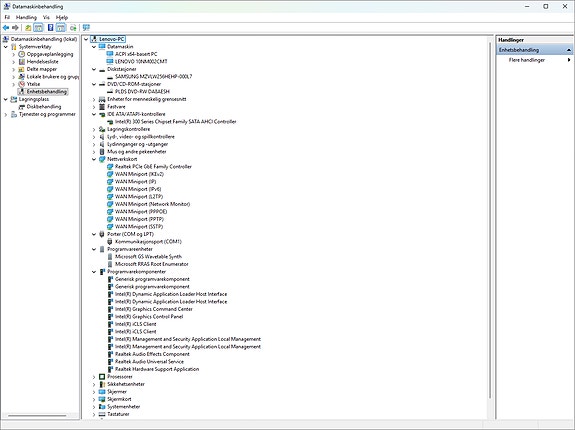Click the Systemenheter folder icon
575x430 pixels.
102,407
